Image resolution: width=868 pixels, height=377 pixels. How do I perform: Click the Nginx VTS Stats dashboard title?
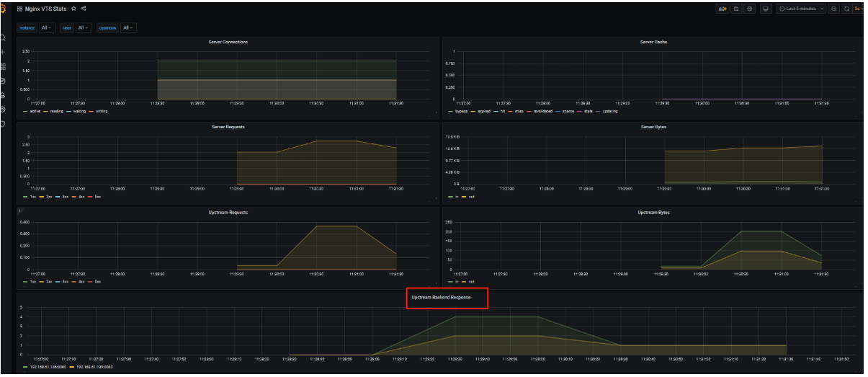47,9
